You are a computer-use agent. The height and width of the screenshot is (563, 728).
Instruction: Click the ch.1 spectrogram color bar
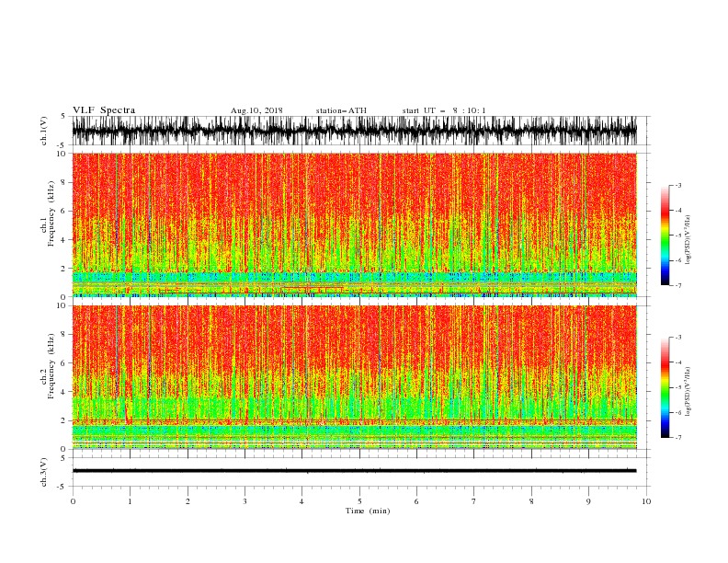[x=665, y=236]
